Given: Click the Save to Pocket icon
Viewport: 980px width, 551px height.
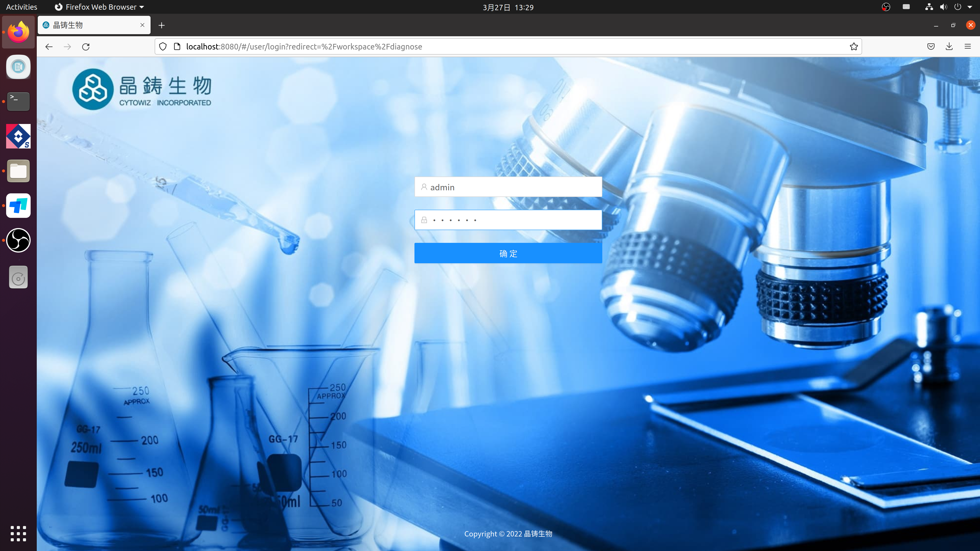Looking at the screenshot, I should click(x=930, y=46).
